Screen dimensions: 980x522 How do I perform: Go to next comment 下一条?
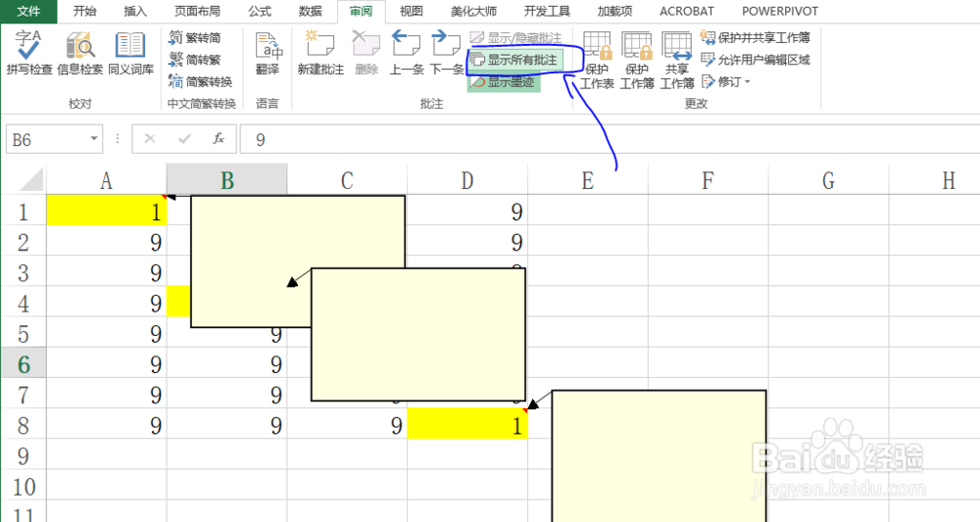point(447,53)
